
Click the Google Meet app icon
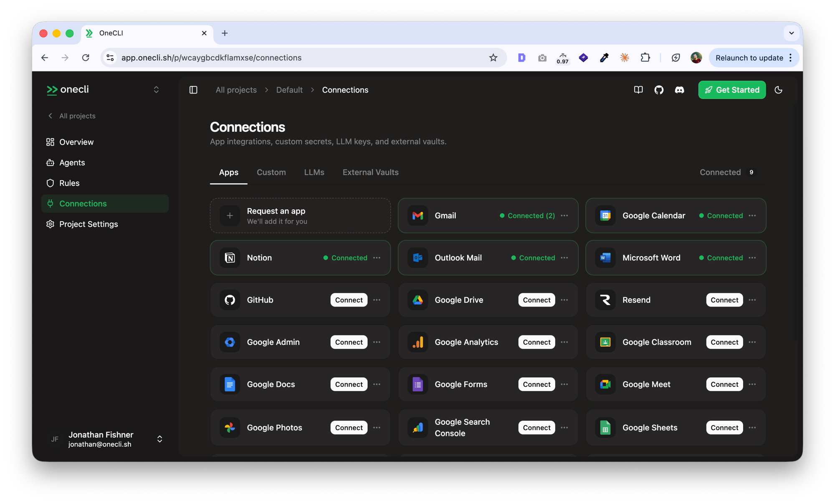[x=605, y=384]
